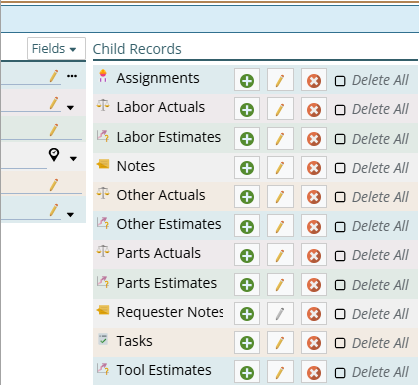
Task: Delete Notes with red X icon
Action: [314, 167]
